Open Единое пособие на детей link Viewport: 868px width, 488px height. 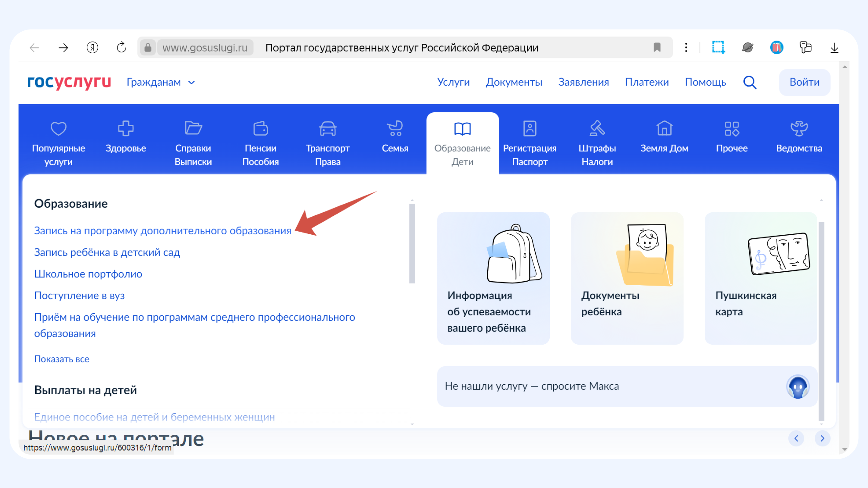[x=154, y=417]
